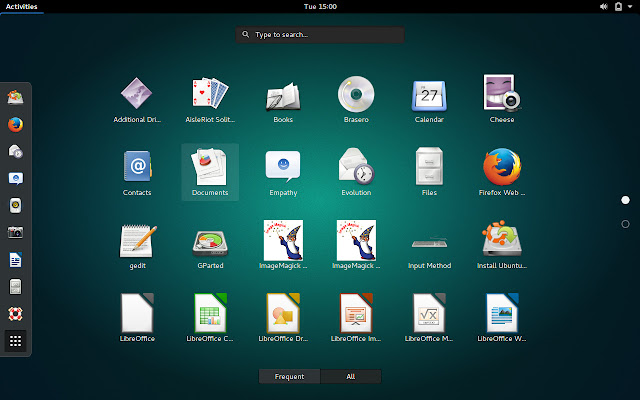The height and width of the screenshot is (400, 640).
Task: Launch LibreOffice Impress
Action: tap(356, 318)
